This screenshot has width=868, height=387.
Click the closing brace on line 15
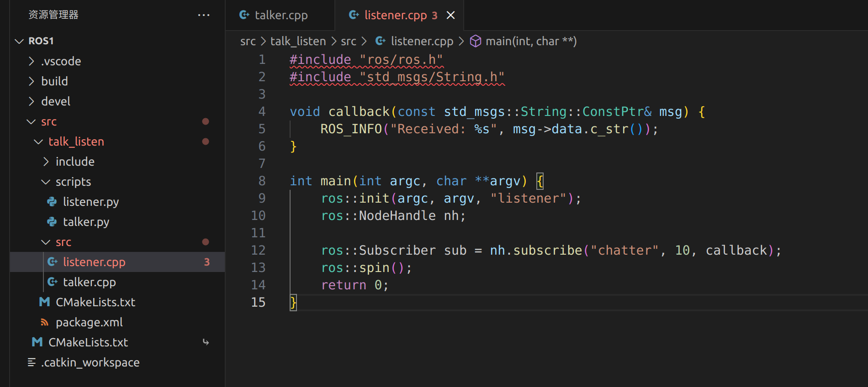(293, 303)
